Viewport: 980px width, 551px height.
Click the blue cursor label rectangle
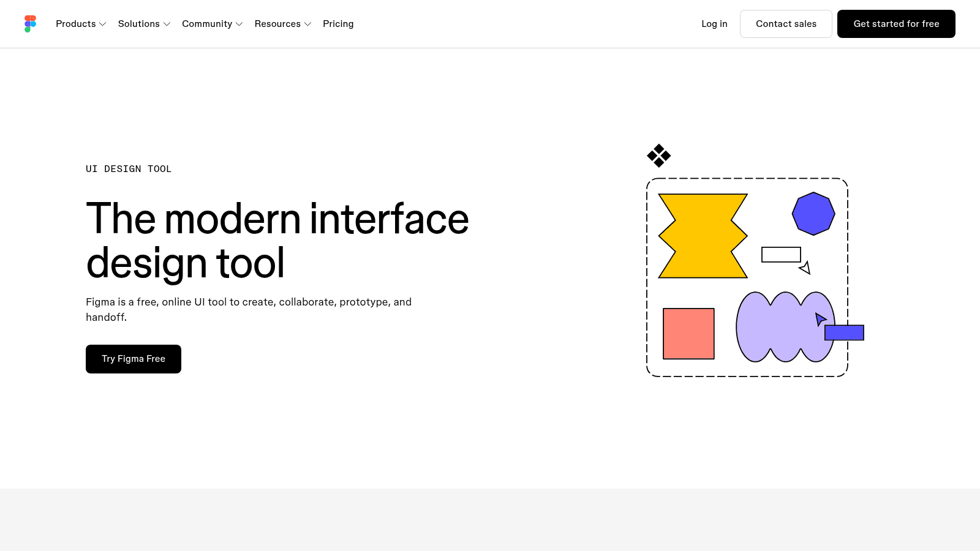[x=844, y=332]
